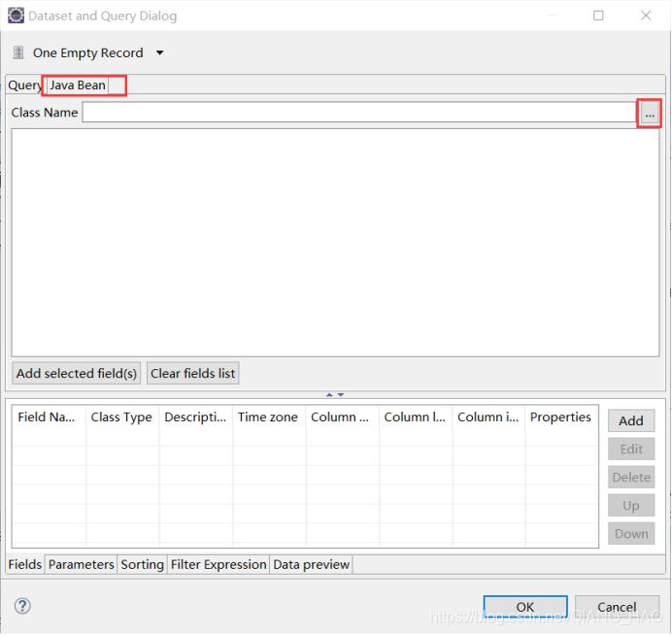The width and height of the screenshot is (672, 635).
Task: Click the One Empty Record label
Action: (87, 52)
